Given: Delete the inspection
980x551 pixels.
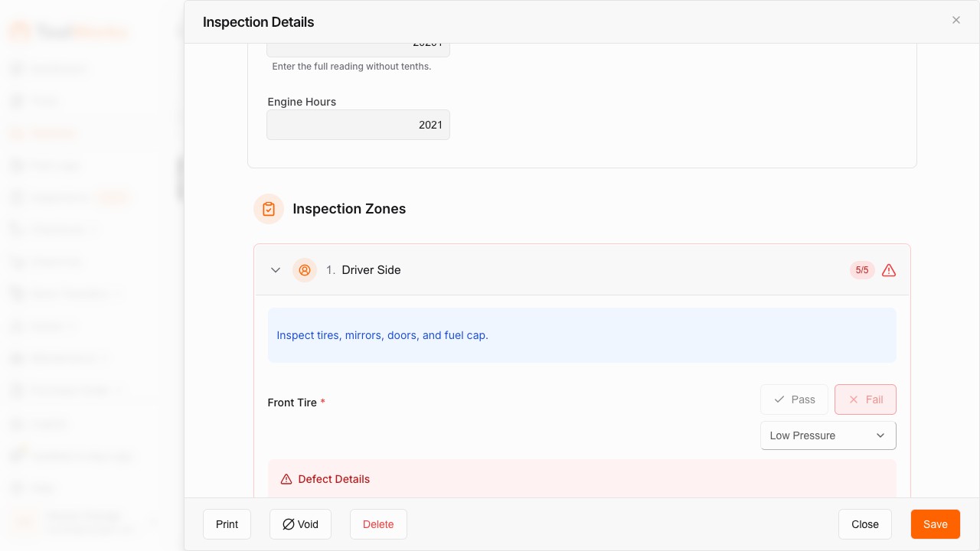Looking at the screenshot, I should click(x=378, y=524).
